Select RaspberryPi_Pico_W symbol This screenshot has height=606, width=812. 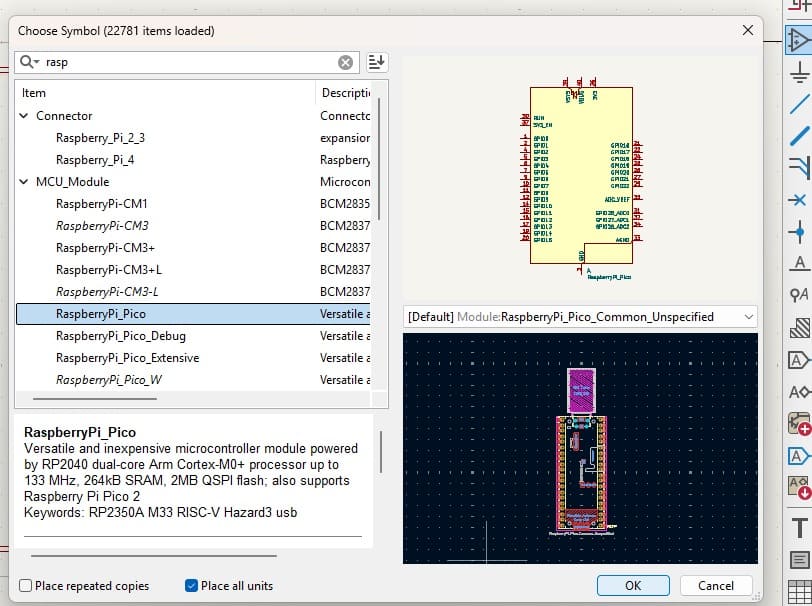click(x=109, y=380)
